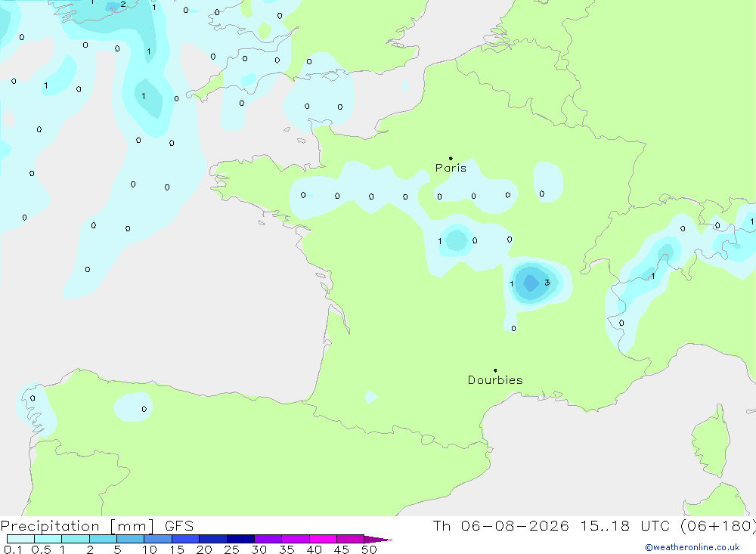
Task: Pick the 45–50 mm legend swatch
Action: (351, 539)
